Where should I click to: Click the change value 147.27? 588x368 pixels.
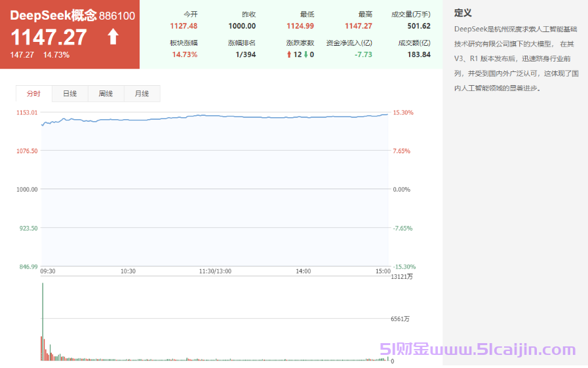[x=22, y=55]
